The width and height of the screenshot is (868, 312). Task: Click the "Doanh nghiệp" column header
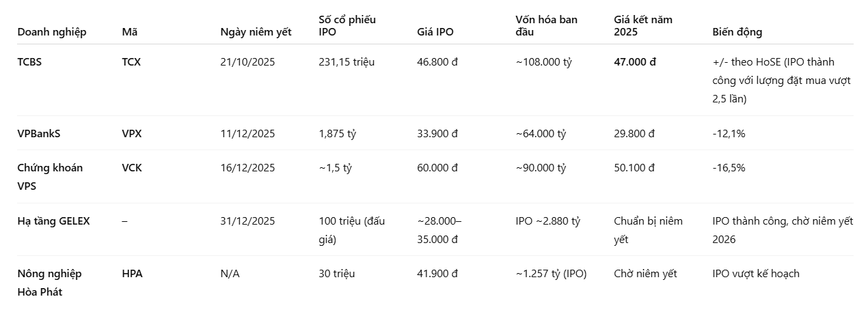pos(52,32)
